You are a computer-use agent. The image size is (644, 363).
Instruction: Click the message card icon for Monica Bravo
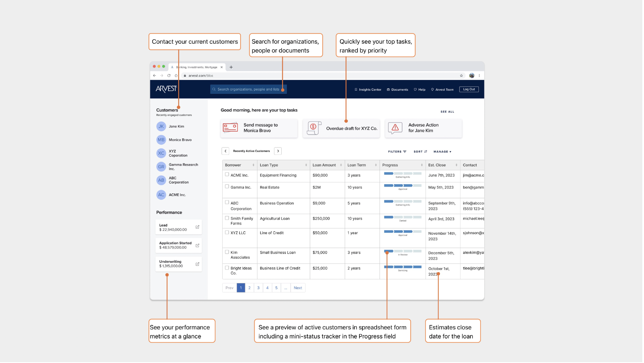point(230,128)
